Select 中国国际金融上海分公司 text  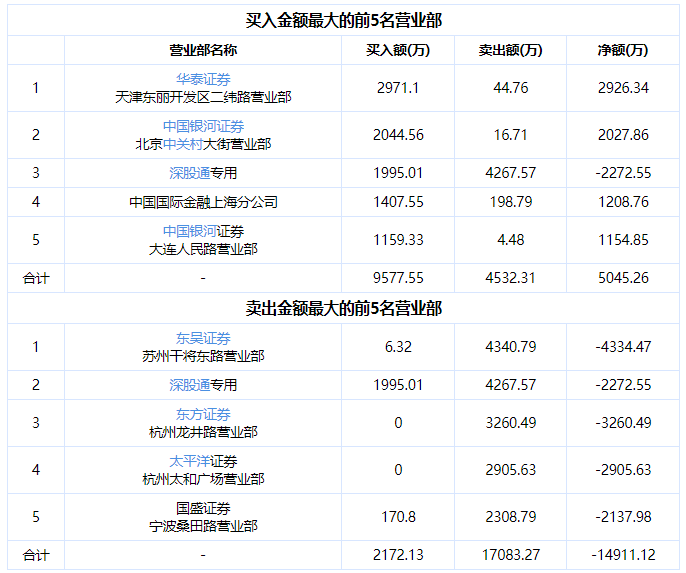click(x=203, y=202)
